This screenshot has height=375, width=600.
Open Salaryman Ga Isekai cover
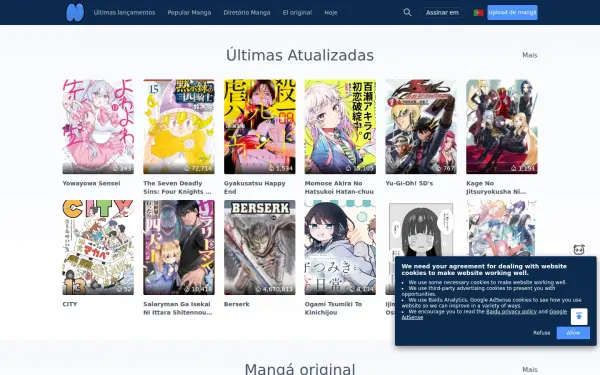pyautogui.click(x=179, y=247)
